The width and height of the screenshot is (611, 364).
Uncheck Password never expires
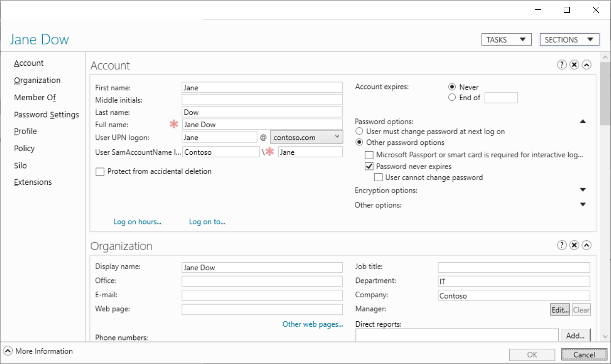(369, 167)
